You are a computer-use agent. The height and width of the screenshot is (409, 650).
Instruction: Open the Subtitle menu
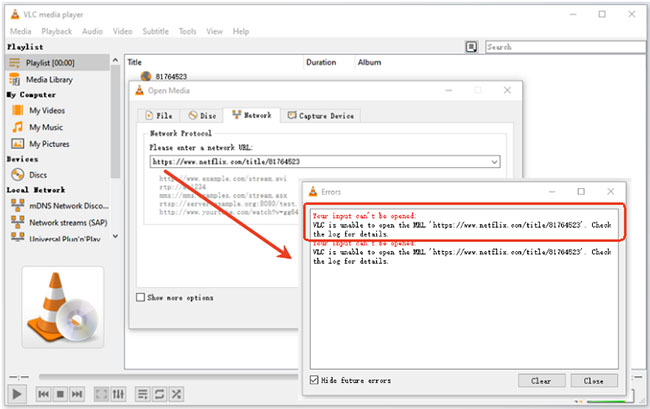tap(155, 31)
